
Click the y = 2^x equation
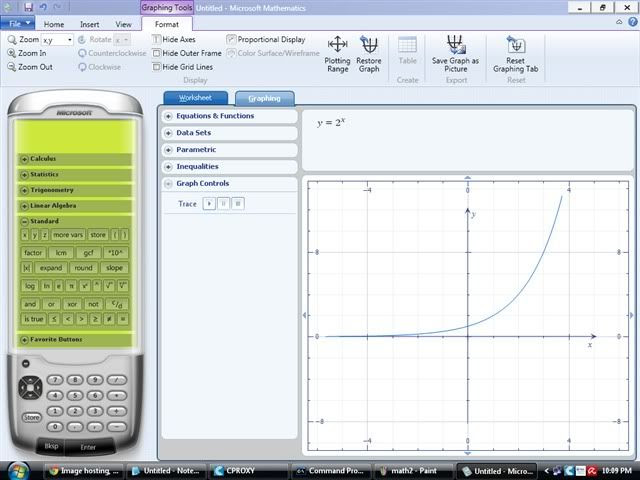[x=331, y=122]
